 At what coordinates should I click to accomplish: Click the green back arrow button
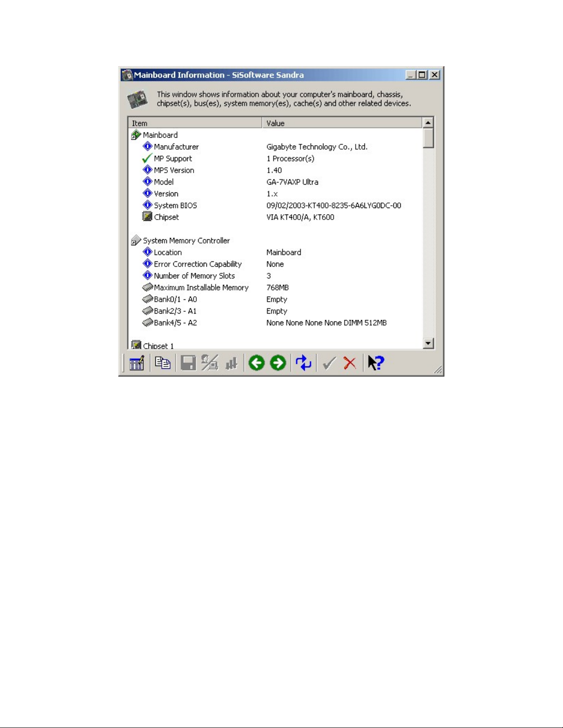tap(256, 363)
